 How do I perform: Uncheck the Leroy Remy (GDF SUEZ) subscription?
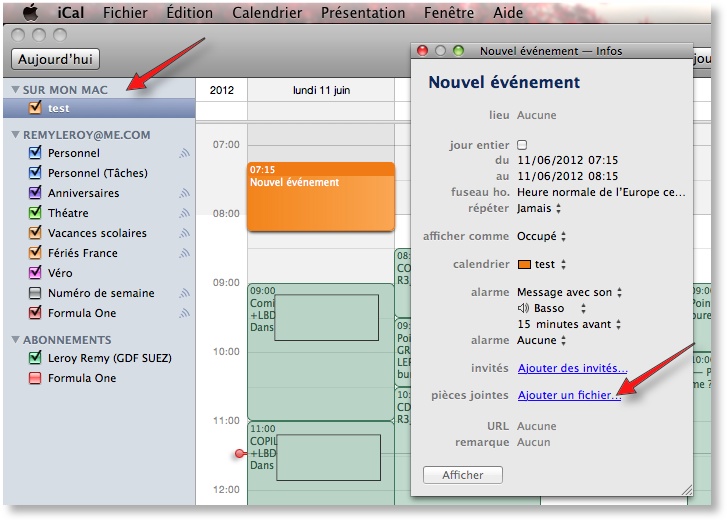pyautogui.click(x=35, y=358)
